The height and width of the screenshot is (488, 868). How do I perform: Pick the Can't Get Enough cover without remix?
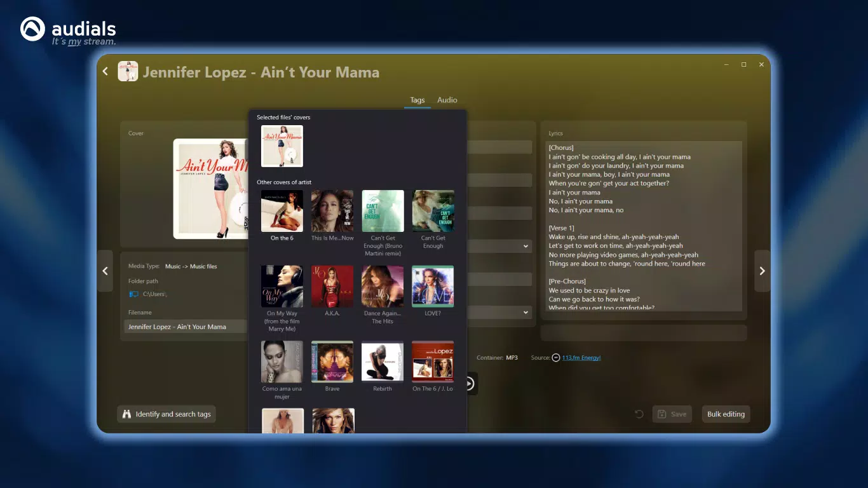(433, 211)
